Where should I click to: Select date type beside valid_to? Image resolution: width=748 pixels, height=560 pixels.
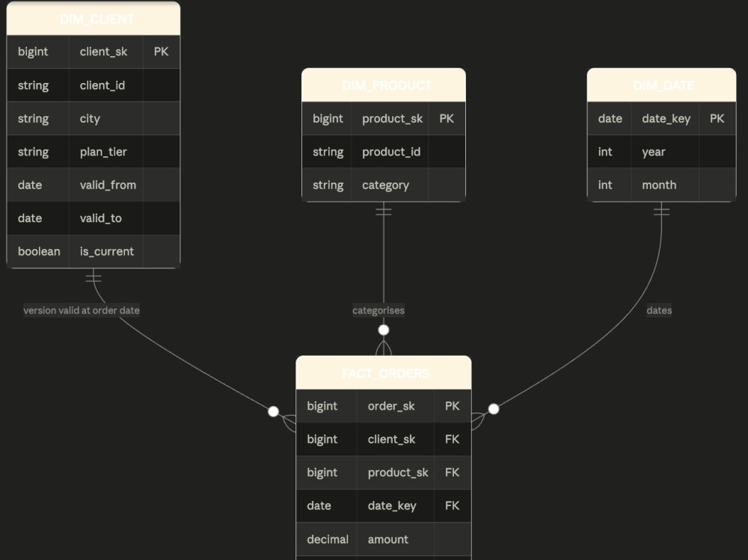(x=30, y=218)
